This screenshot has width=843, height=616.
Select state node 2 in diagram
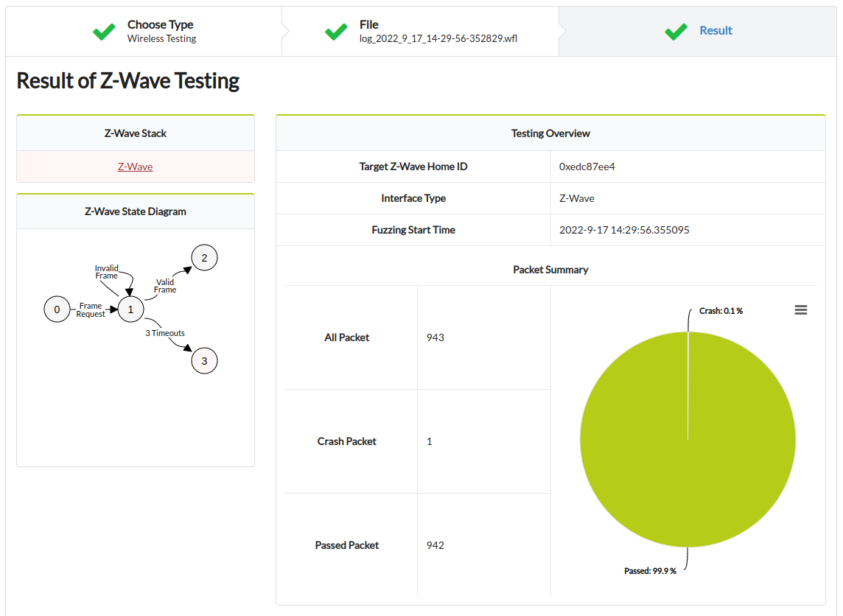coord(204,258)
